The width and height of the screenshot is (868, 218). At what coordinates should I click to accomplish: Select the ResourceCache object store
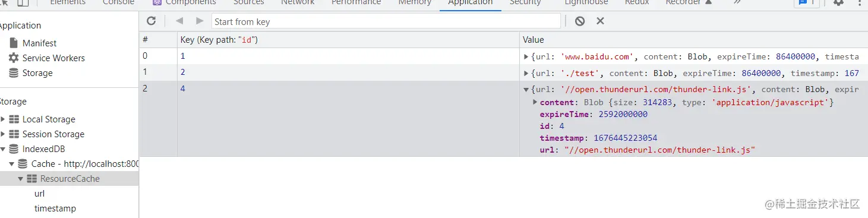70,178
